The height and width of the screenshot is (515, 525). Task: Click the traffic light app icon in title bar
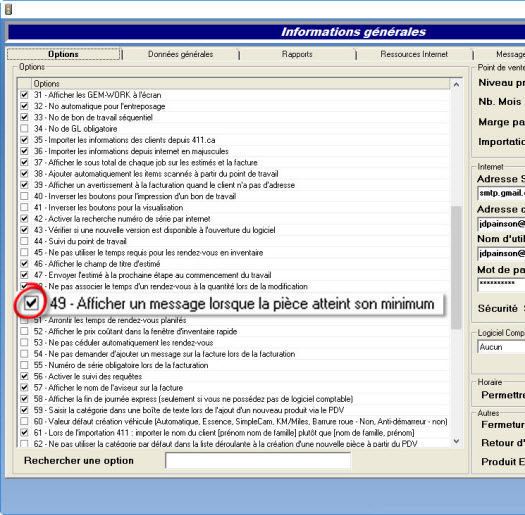point(8,9)
